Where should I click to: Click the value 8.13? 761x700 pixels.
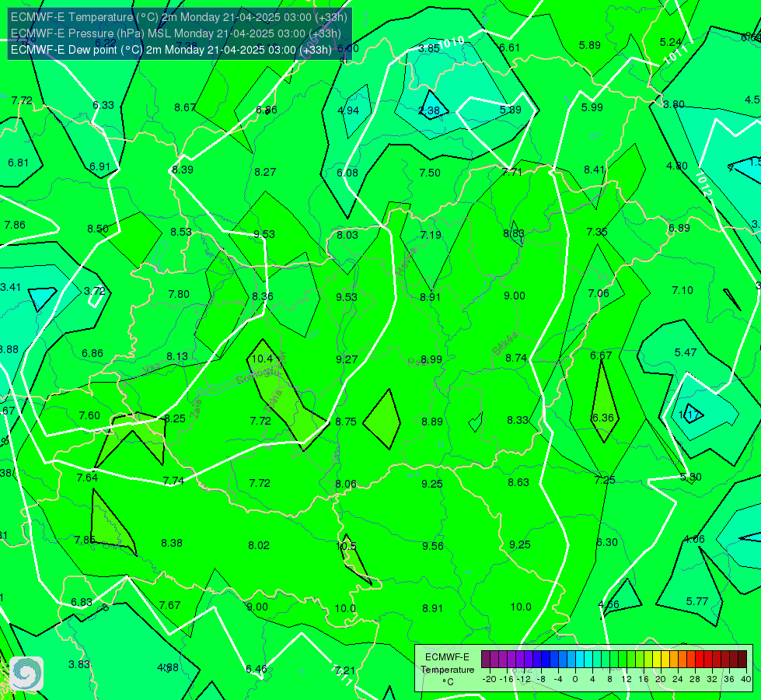(177, 357)
